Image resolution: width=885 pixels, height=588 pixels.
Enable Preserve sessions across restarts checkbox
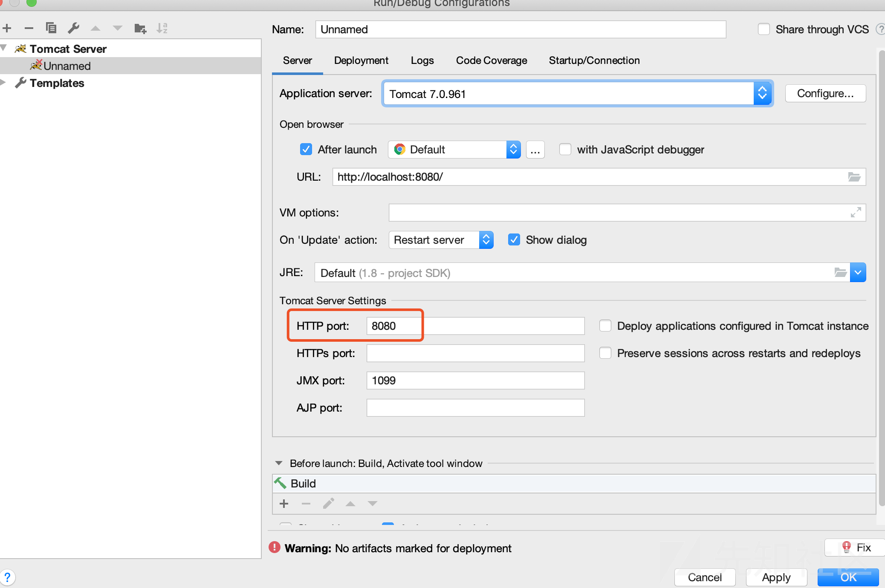click(605, 353)
